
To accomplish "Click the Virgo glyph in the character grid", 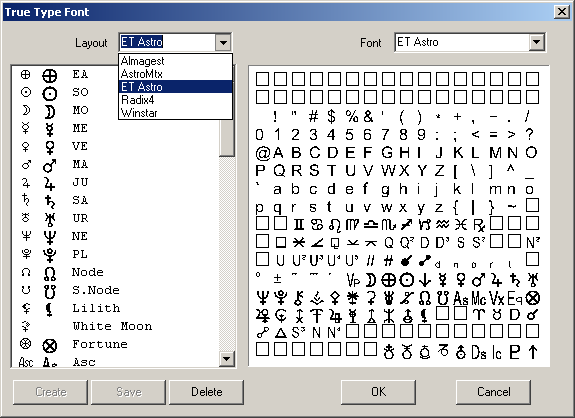I will click(352, 225).
